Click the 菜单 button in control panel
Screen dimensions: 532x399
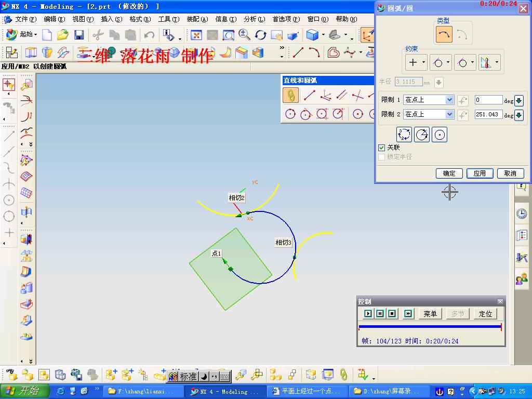tap(430, 313)
